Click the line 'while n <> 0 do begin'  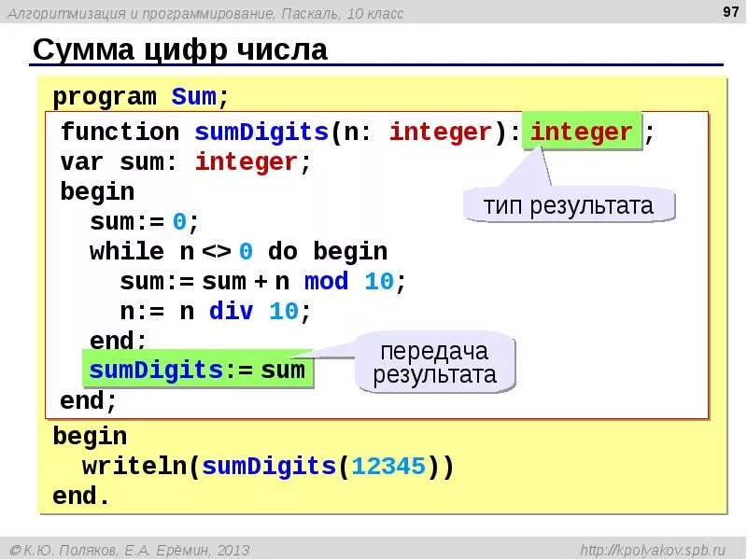[239, 252]
